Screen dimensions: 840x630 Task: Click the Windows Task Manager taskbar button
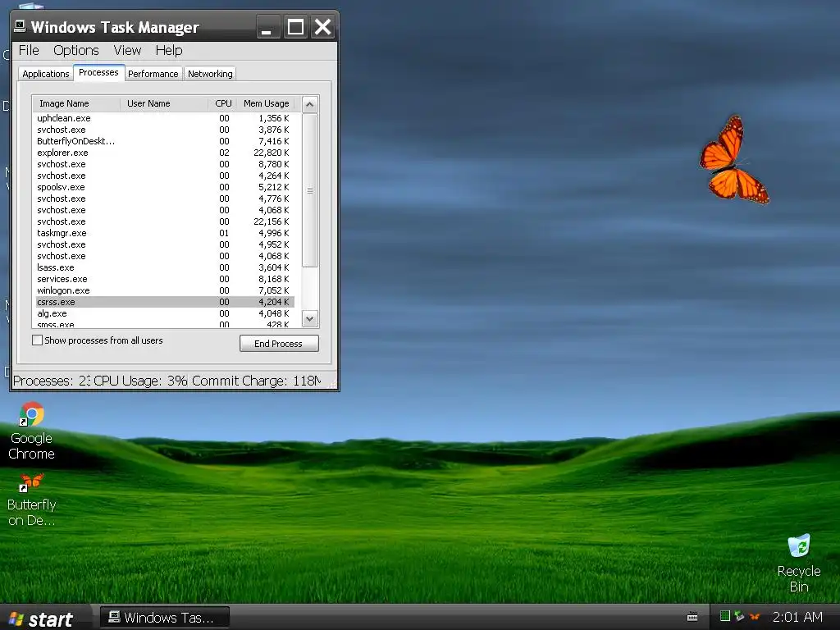click(x=165, y=618)
